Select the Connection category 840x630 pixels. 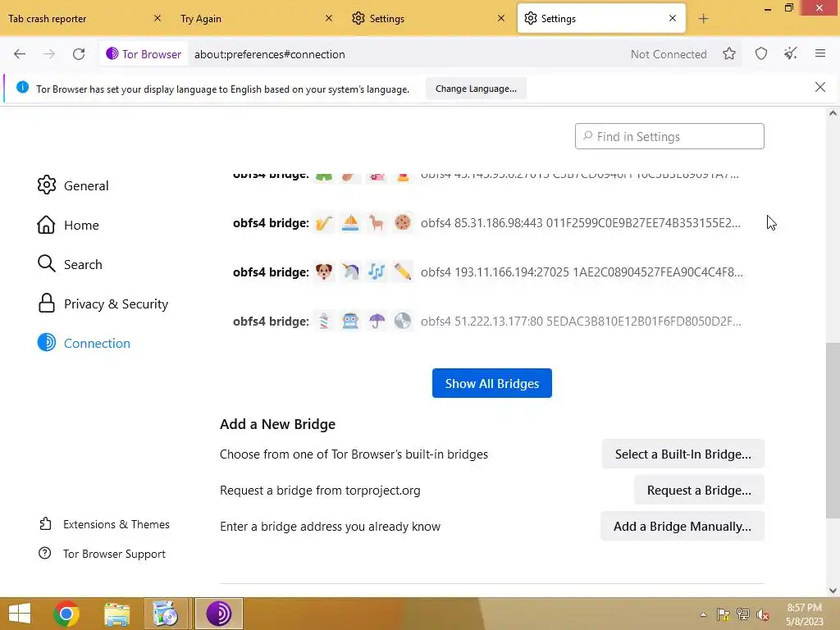click(x=84, y=343)
